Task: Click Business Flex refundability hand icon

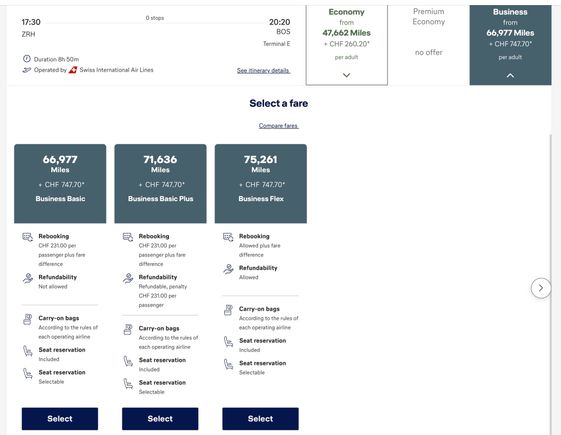Action: pos(228,269)
